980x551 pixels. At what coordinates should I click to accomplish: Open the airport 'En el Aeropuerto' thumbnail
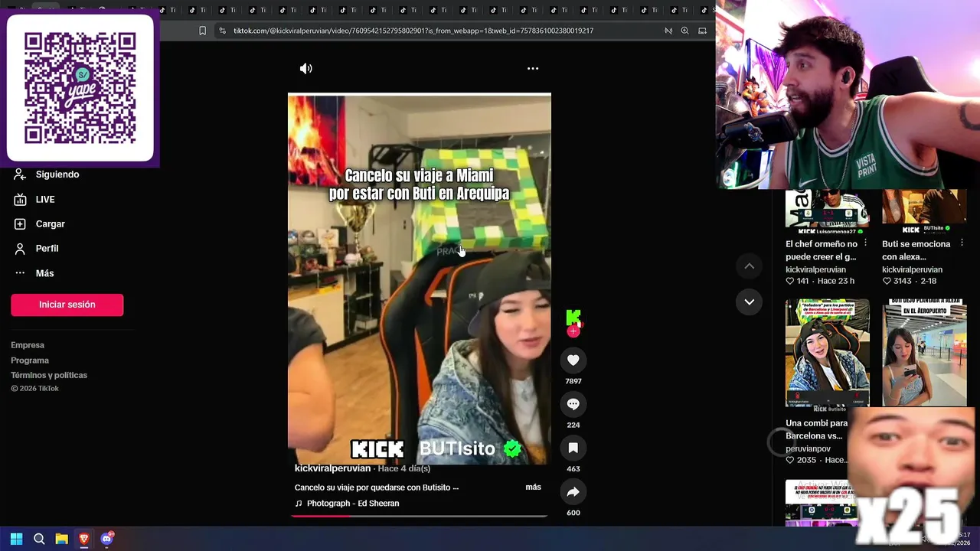click(924, 354)
